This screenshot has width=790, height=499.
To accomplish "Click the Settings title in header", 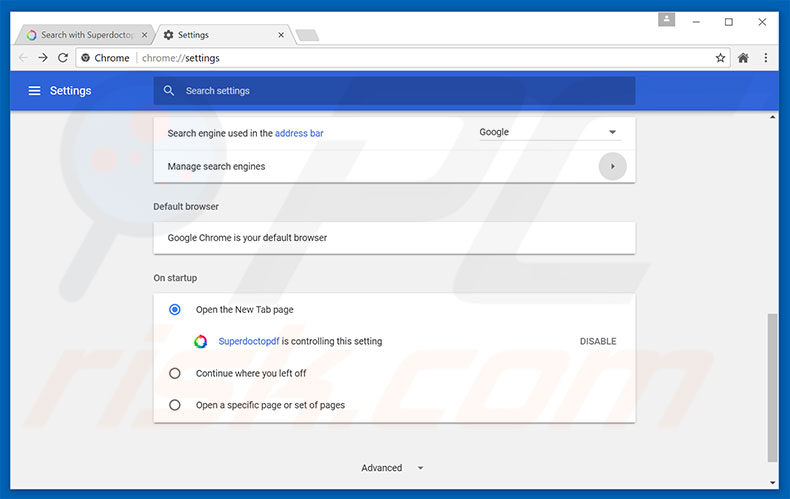I will click(x=71, y=91).
